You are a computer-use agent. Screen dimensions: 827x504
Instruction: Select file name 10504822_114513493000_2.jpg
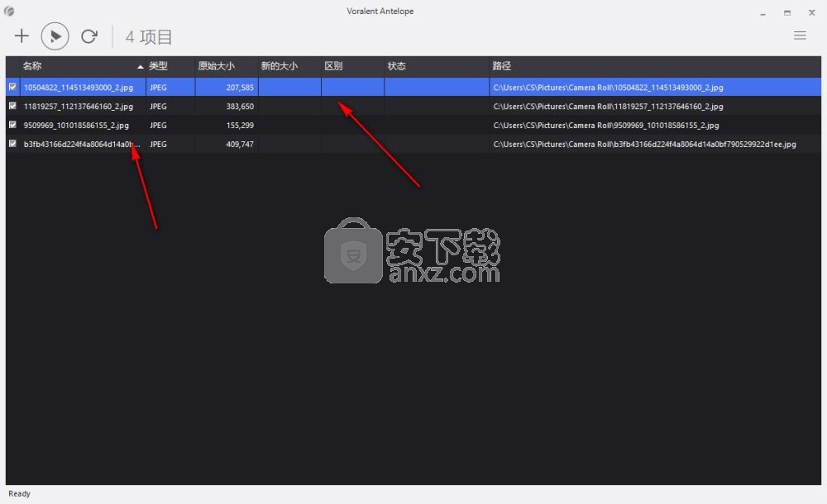click(x=78, y=88)
